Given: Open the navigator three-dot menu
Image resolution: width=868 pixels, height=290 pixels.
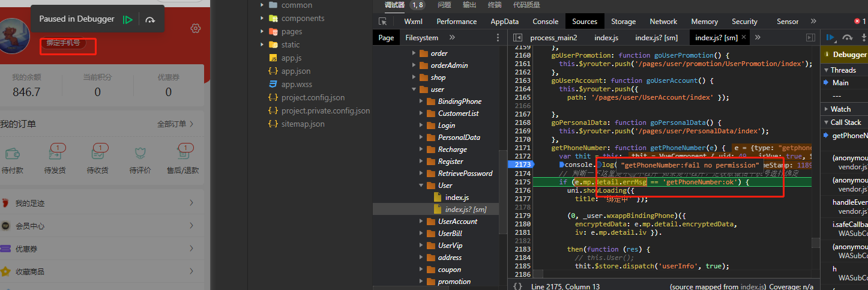Looking at the screenshot, I should 497,37.
